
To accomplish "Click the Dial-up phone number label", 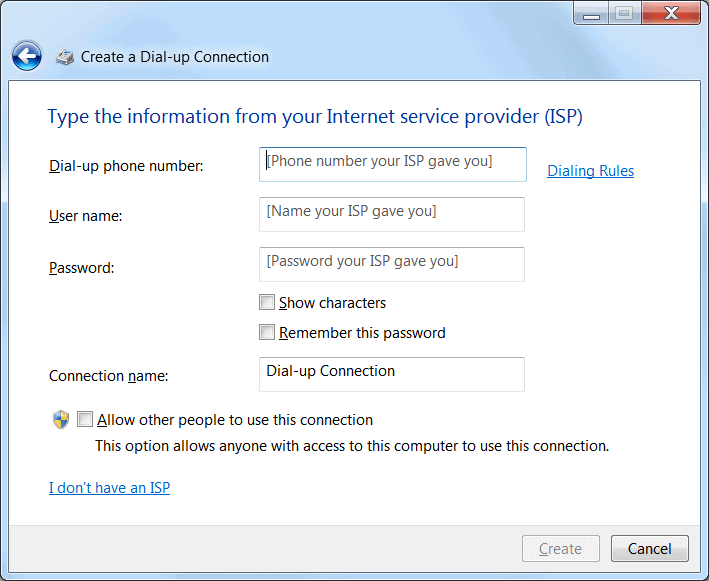I will click(126, 166).
